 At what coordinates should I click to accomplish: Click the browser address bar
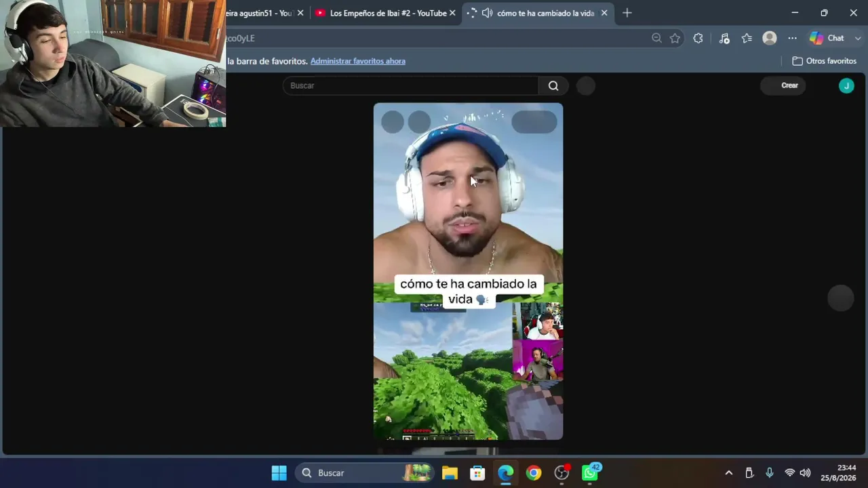click(x=434, y=39)
